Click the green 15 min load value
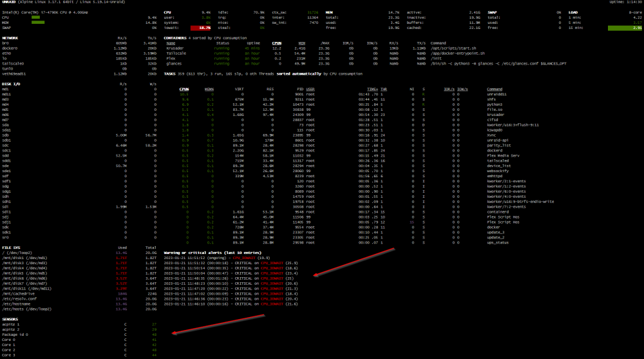The image size is (644, 359). click(625, 28)
